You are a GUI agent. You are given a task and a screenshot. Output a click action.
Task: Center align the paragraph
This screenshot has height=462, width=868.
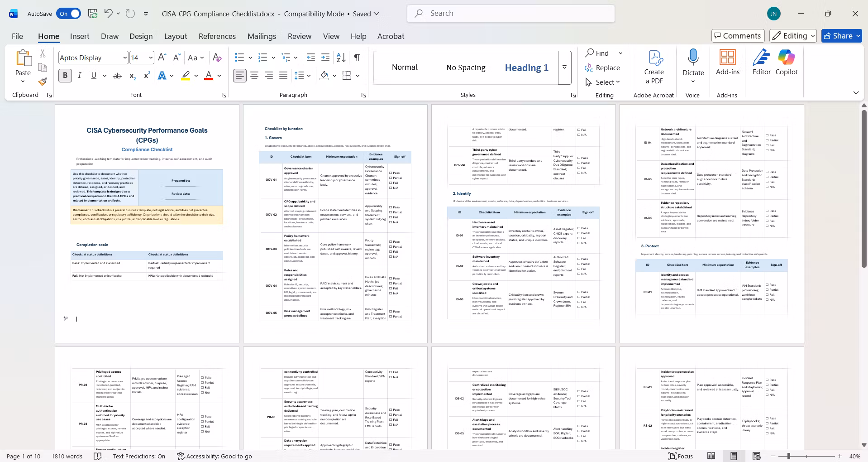pos(254,76)
